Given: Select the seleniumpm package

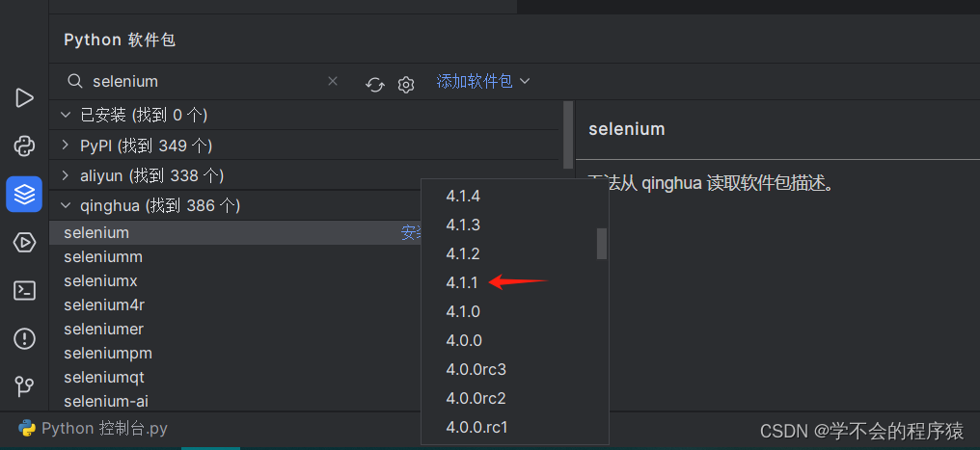Looking at the screenshot, I should (x=108, y=354).
